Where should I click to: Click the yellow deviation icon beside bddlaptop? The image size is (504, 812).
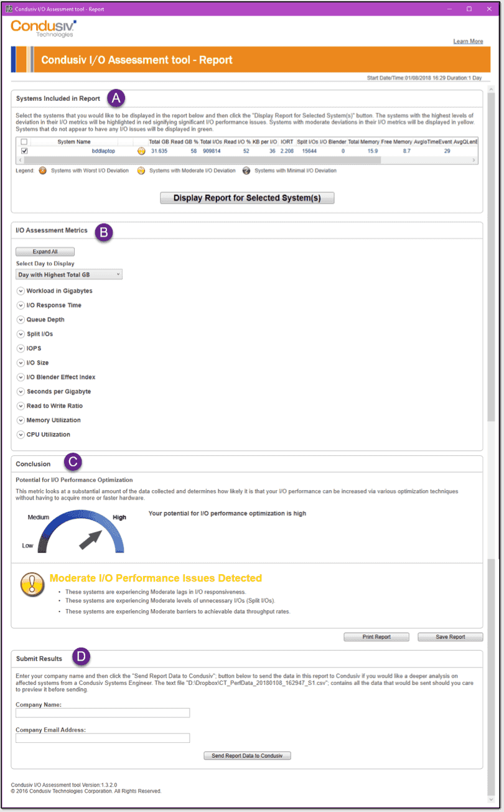pyautogui.click(x=141, y=151)
